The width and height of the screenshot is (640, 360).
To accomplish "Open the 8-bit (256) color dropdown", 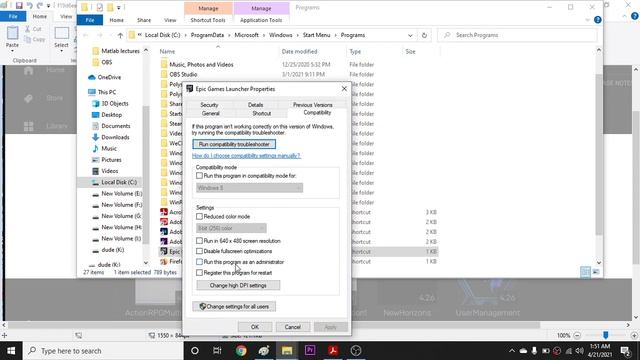I will point(231,228).
